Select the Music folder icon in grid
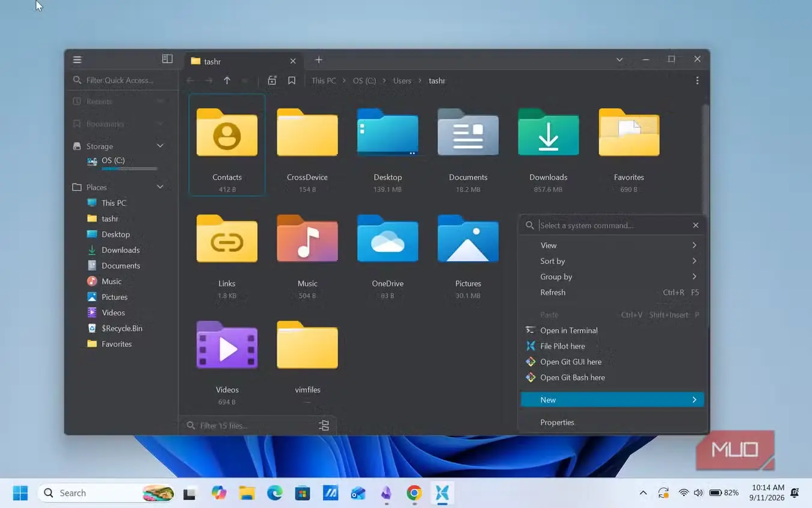 [x=307, y=239]
